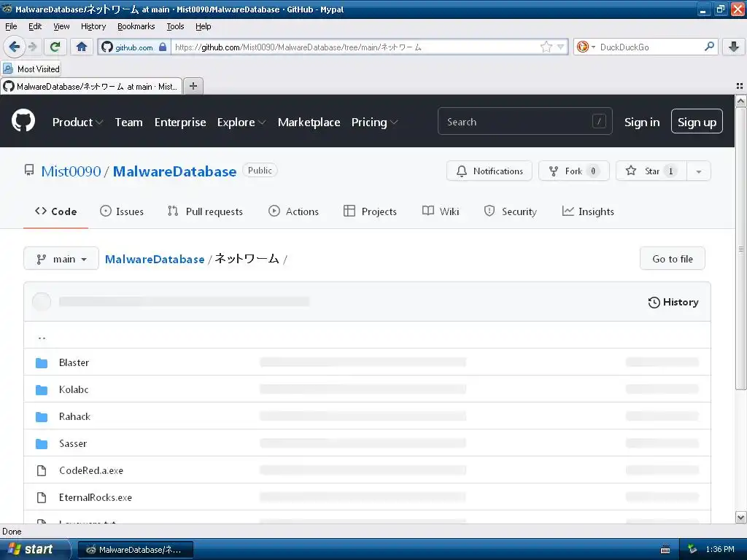Click the vertical scrollbar down arrow
Image resolution: width=747 pixels, height=560 pixels.
click(740, 517)
